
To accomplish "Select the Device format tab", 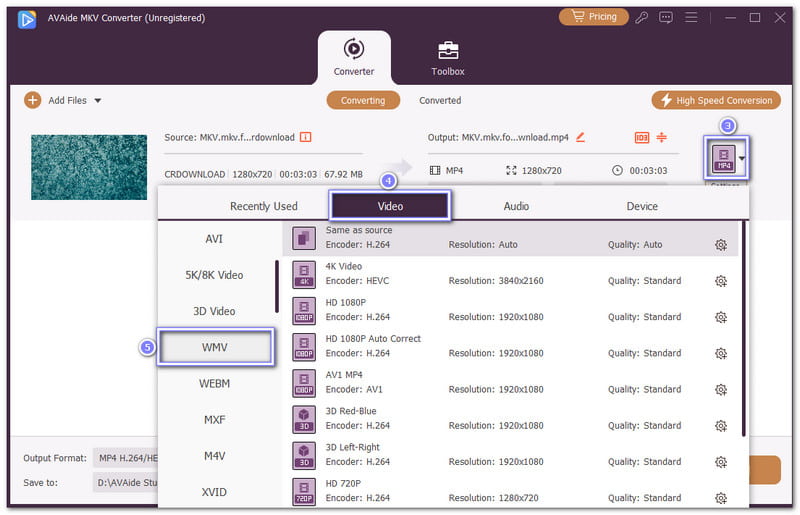I will pyautogui.click(x=642, y=206).
